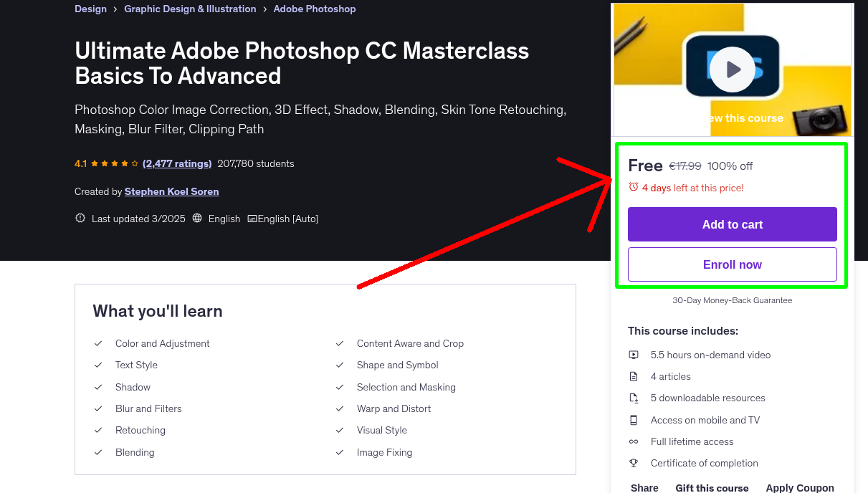Open the 2,477 ratings link

pos(177,163)
